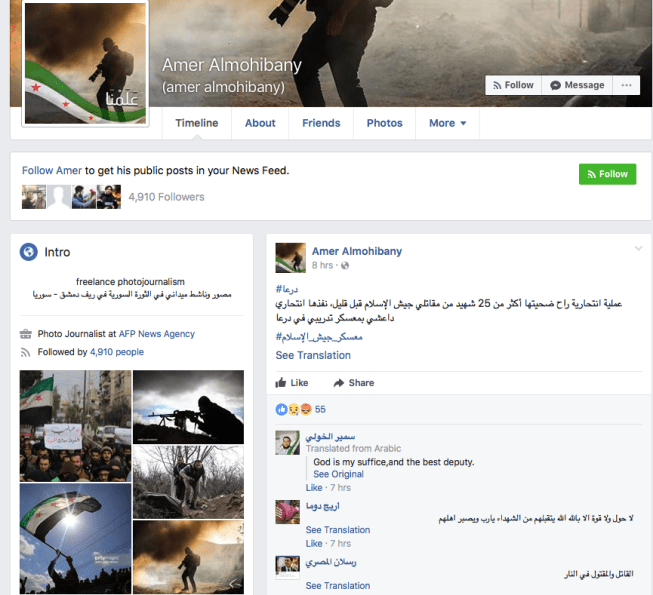This screenshot has width=653, height=595.
Task: Open the post options chevron menu
Action: coord(638,248)
